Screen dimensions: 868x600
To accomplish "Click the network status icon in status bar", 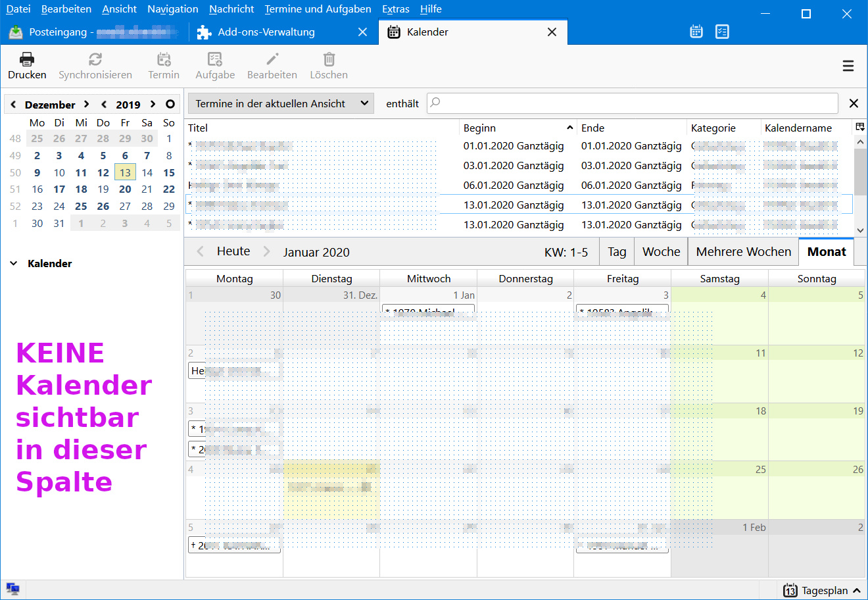I will [x=12, y=589].
